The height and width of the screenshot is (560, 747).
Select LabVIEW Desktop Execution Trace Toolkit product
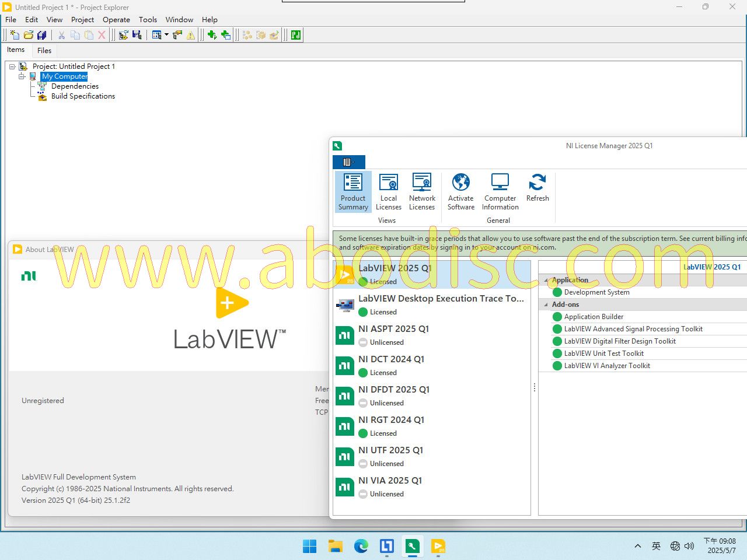(x=431, y=304)
